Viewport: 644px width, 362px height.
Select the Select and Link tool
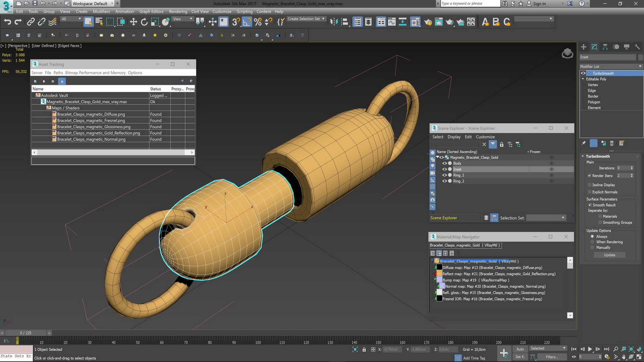click(31, 22)
